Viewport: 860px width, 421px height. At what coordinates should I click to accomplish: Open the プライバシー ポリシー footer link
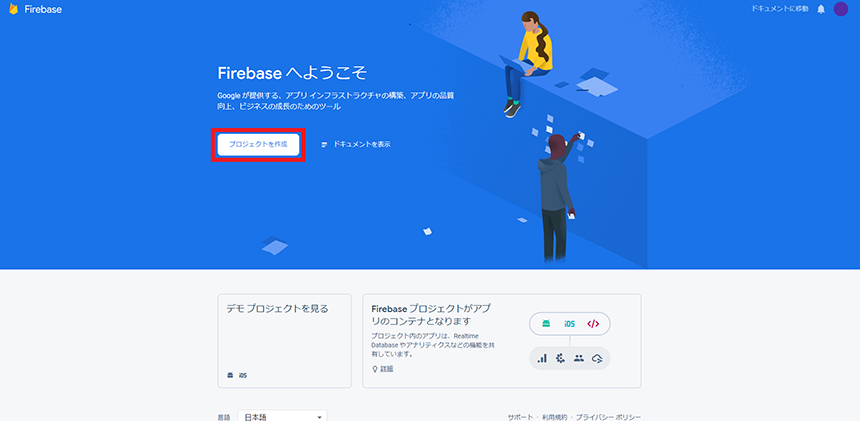tap(608, 417)
